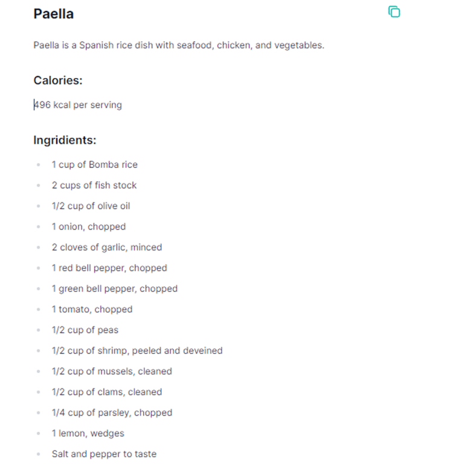
Task: Click the Paella description sentence
Action: tap(179, 45)
